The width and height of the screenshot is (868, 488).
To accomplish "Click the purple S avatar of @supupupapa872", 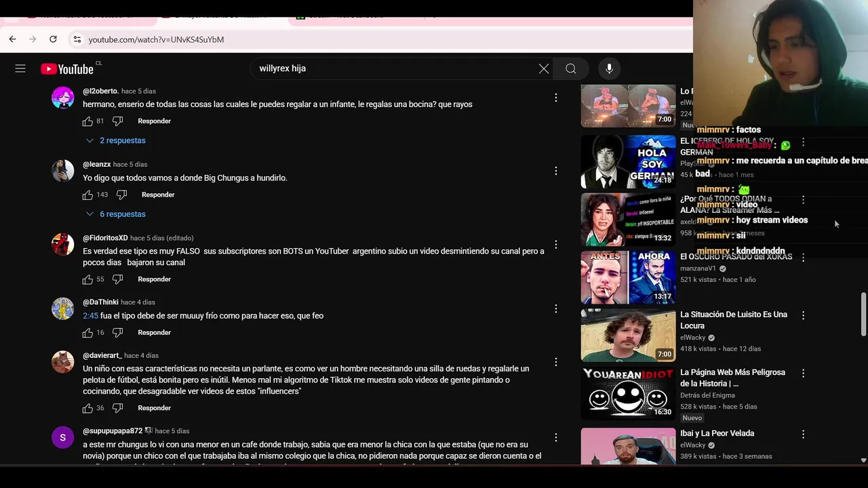I will pyautogui.click(x=63, y=437).
